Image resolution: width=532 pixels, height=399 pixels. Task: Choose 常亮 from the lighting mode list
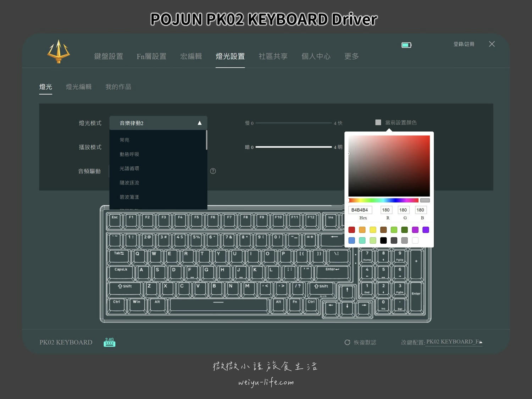(x=157, y=140)
